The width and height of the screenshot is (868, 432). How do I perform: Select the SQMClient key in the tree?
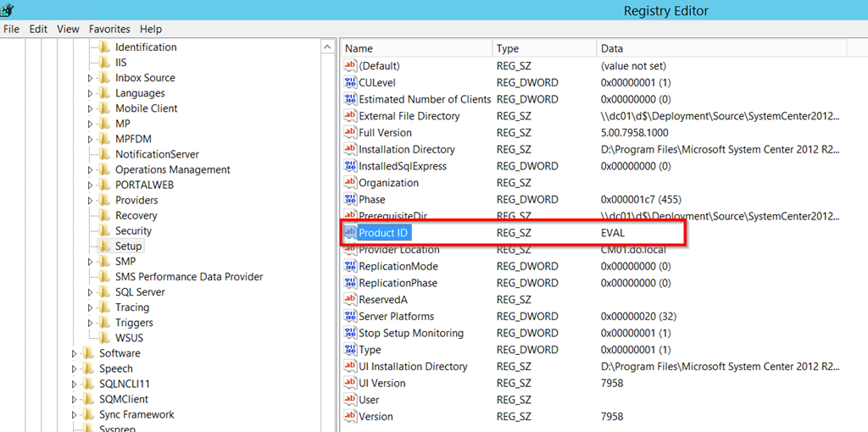[124, 399]
